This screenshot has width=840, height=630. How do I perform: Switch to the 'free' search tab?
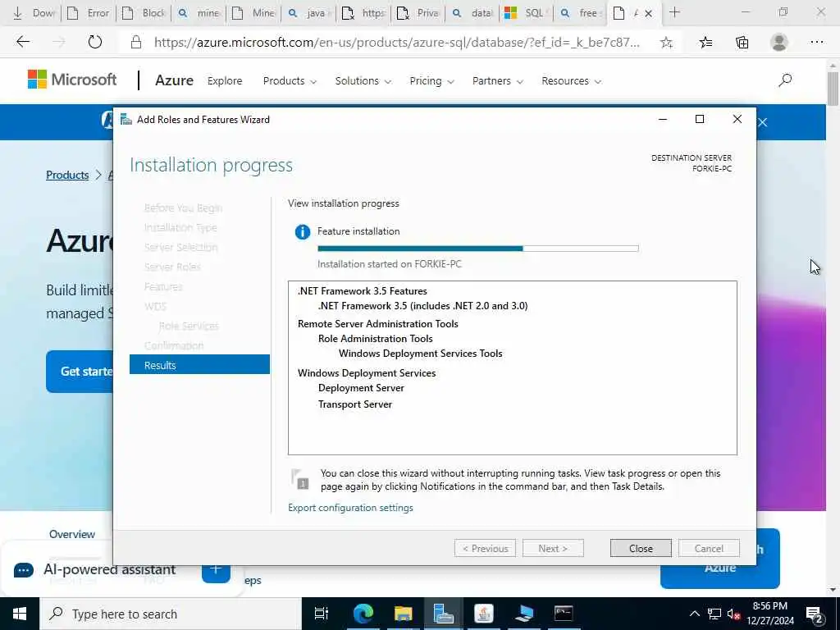click(580, 13)
